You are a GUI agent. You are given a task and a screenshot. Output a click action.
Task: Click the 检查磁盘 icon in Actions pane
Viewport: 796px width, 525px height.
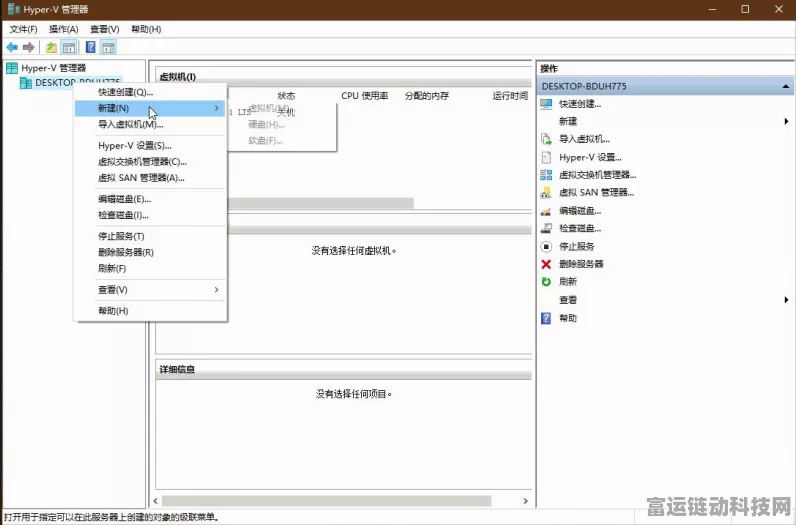pos(546,228)
